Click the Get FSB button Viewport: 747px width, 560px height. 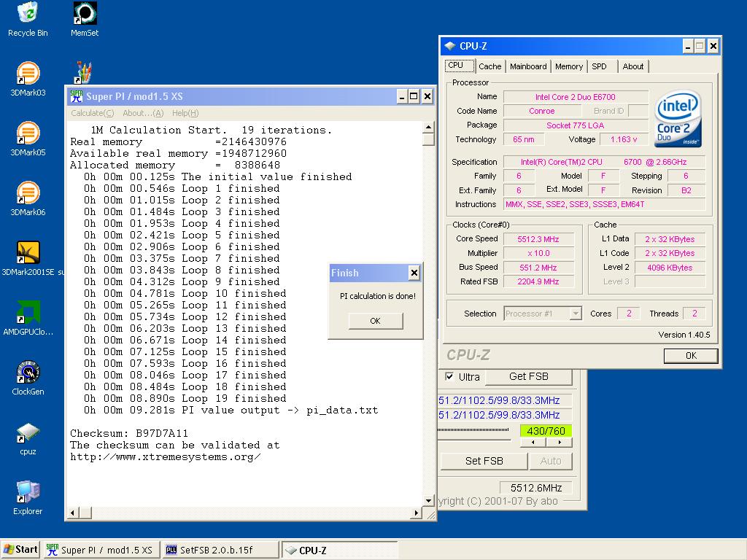(x=528, y=377)
